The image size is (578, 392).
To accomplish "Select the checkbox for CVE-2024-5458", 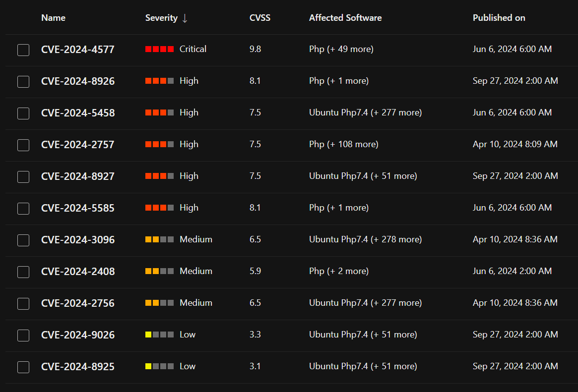I will coord(23,113).
